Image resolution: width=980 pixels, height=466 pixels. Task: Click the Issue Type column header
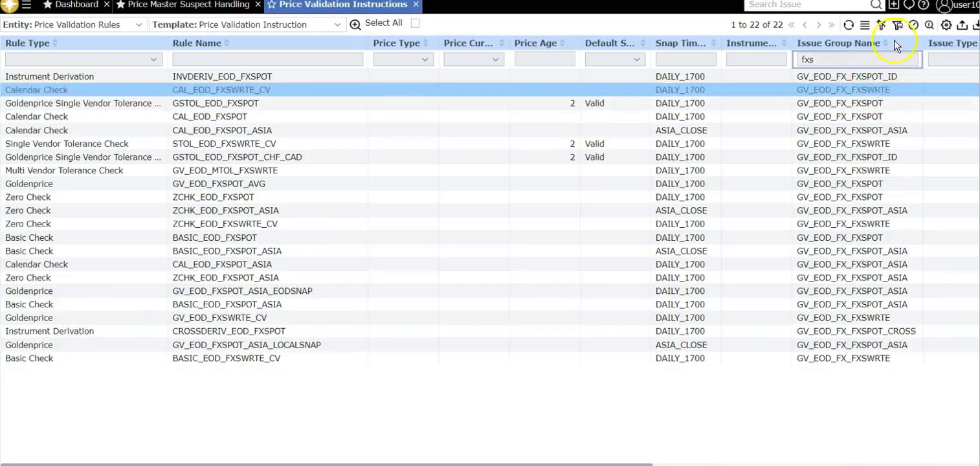pos(952,43)
